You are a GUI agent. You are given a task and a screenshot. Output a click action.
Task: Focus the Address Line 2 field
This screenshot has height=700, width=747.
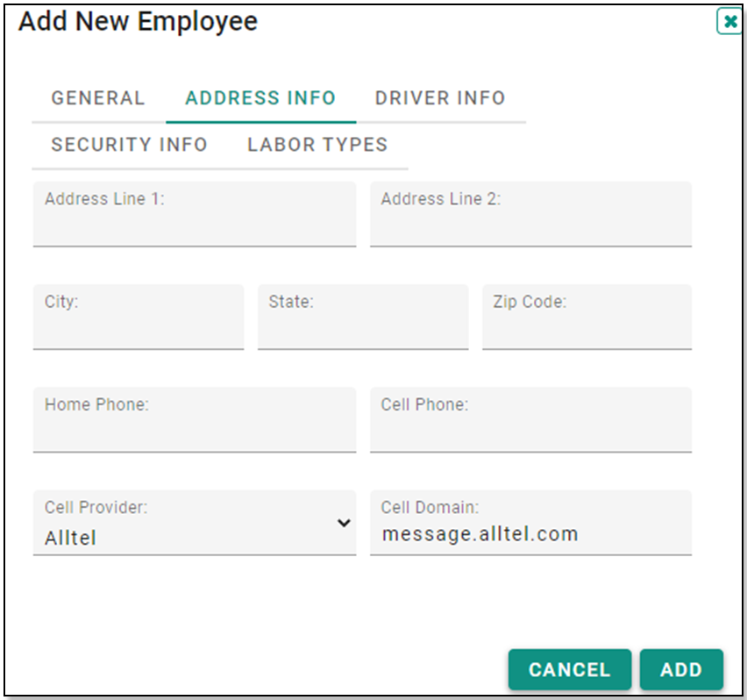coord(530,214)
